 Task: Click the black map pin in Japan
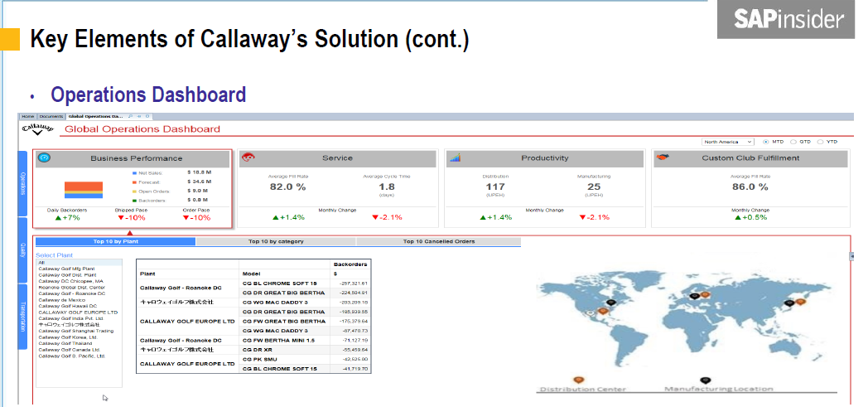pos(790,303)
